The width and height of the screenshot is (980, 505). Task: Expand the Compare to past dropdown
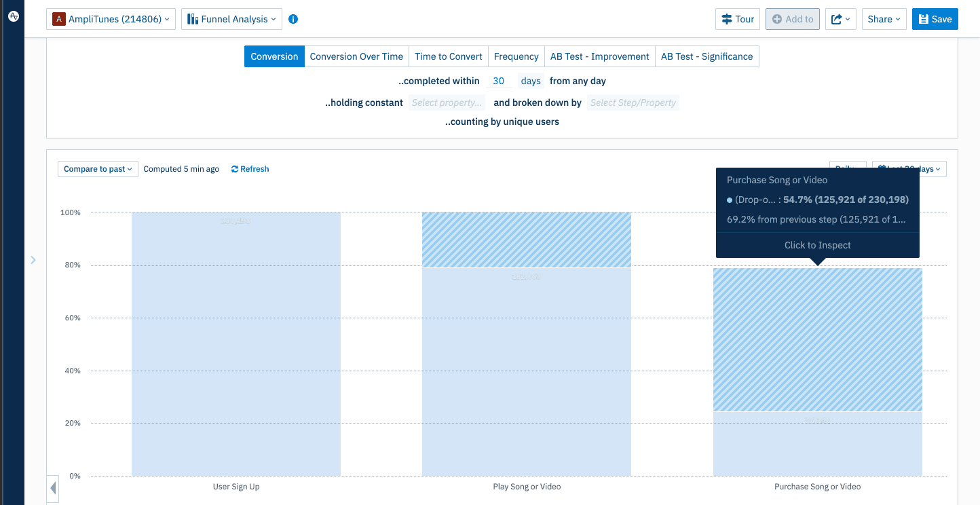pos(98,169)
